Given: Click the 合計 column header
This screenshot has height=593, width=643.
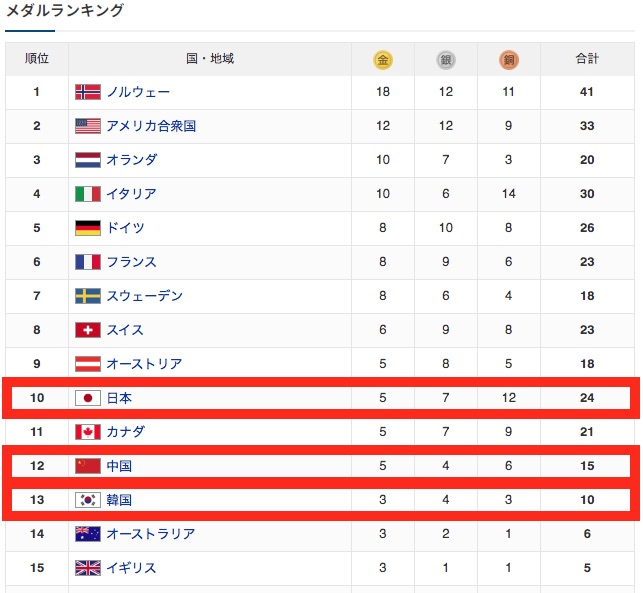Looking at the screenshot, I should coord(587,59).
